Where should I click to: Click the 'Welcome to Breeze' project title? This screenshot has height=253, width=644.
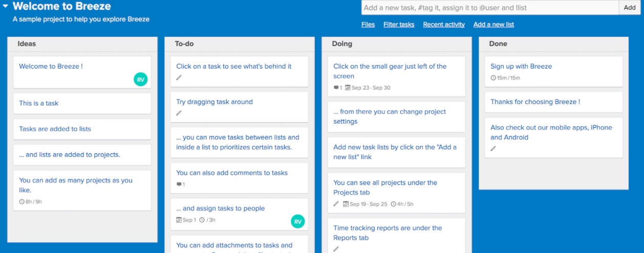[62, 7]
